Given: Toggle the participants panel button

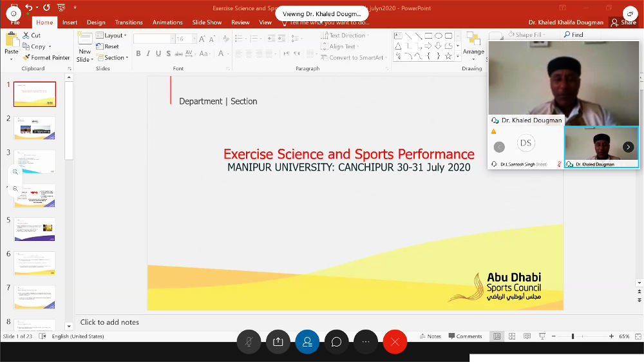Looking at the screenshot, I should tap(307, 341).
